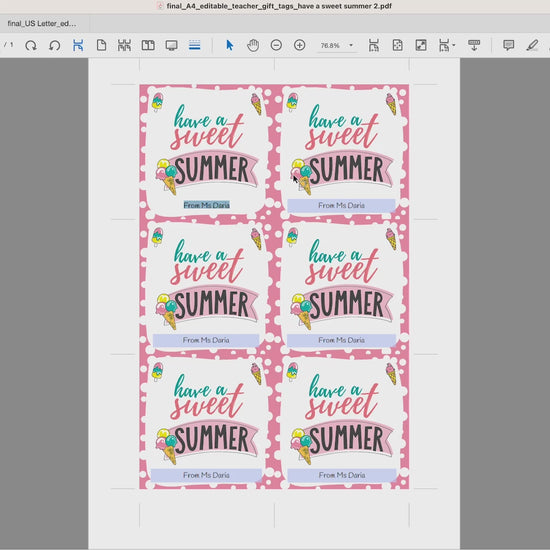Click 'From Ms Daria' field middle-left tag
This screenshot has height=550, width=550.
coord(206,340)
